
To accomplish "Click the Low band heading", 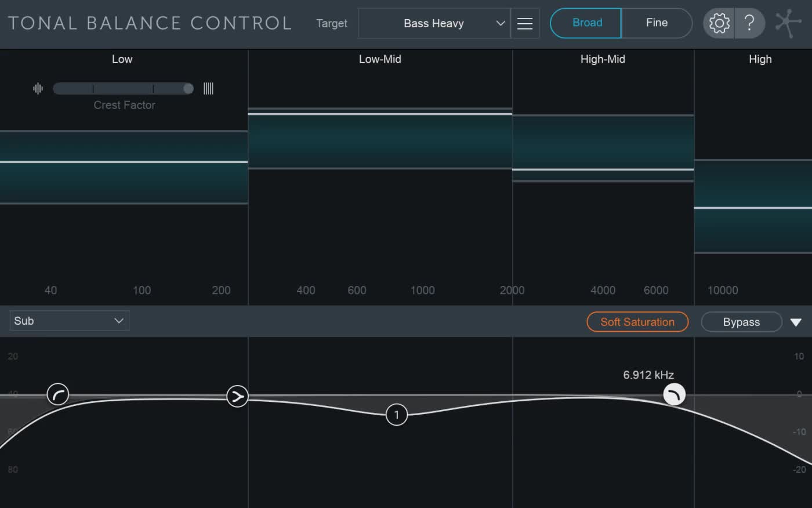I will pos(122,59).
